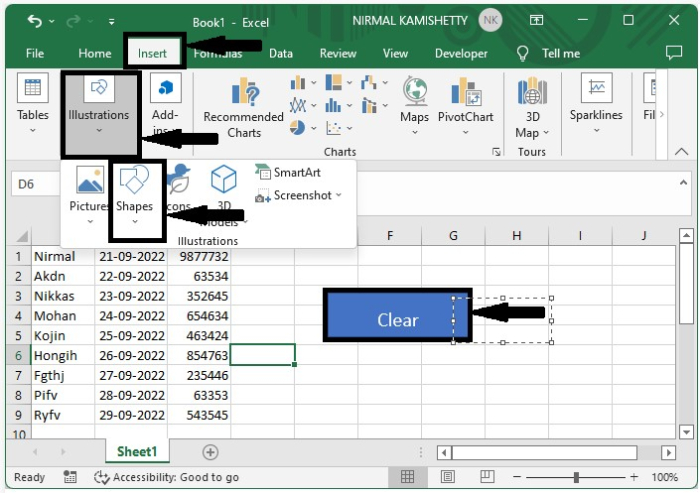The height and width of the screenshot is (493, 700).
Task: Open the Charts dialog launcher
Action: pyautogui.click(x=496, y=152)
